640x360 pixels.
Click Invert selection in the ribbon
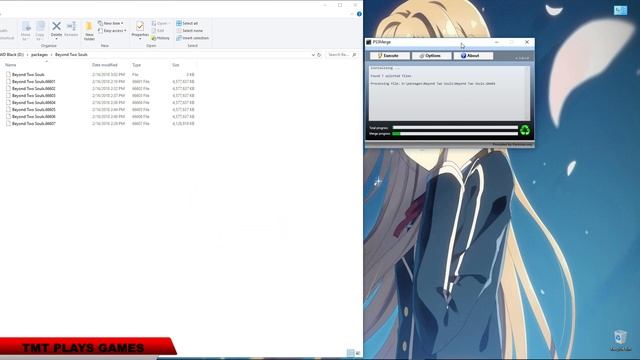(193, 38)
